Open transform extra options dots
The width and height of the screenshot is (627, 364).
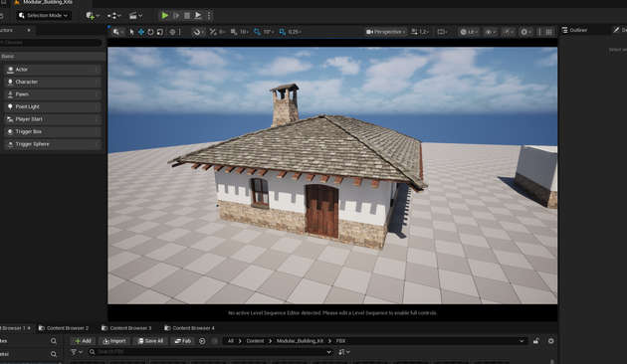[180, 32]
